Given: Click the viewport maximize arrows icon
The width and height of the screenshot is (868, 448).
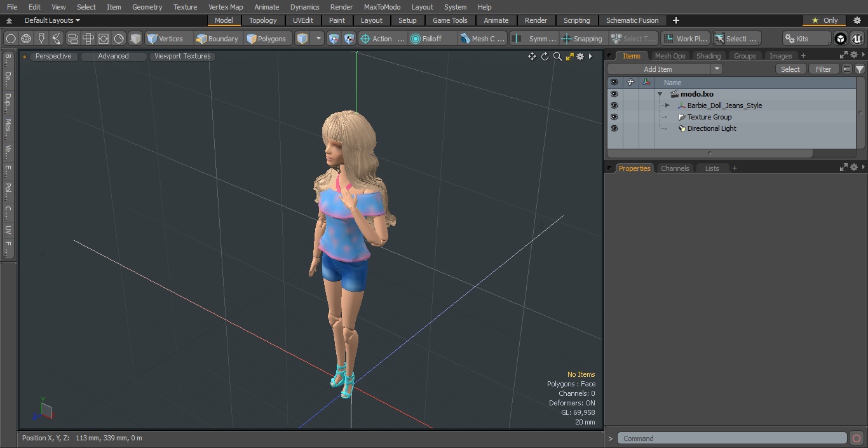Looking at the screenshot, I should coord(569,57).
